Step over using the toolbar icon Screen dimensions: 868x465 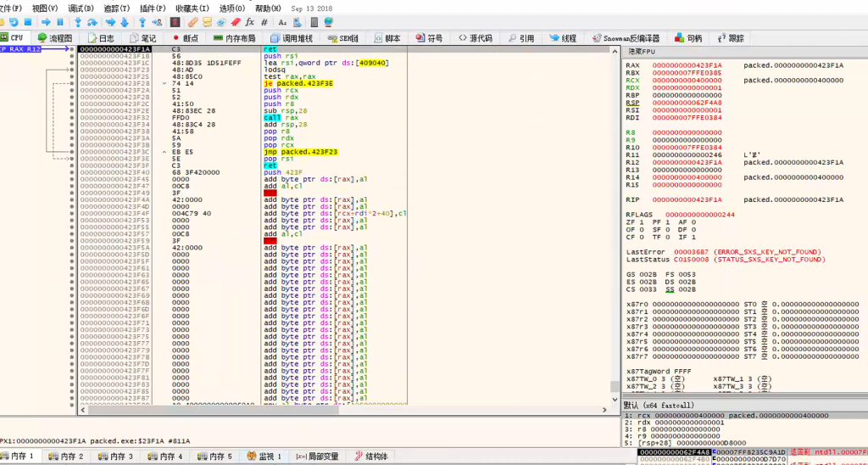tap(92, 22)
